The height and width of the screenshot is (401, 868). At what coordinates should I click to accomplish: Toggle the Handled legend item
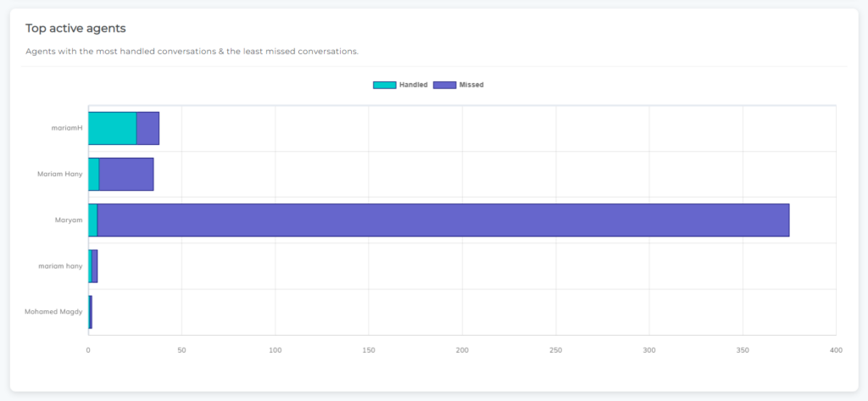(400, 85)
